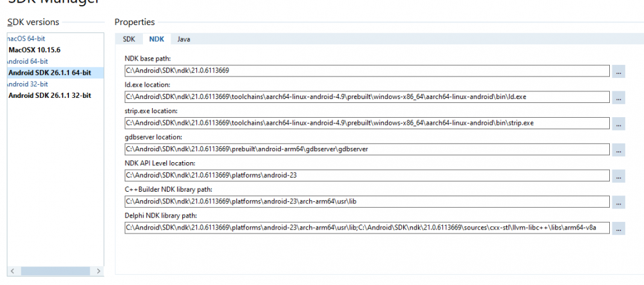Select MacOSX 10.15.6 SDK version
The height and width of the screenshot is (285, 644).
(x=35, y=50)
